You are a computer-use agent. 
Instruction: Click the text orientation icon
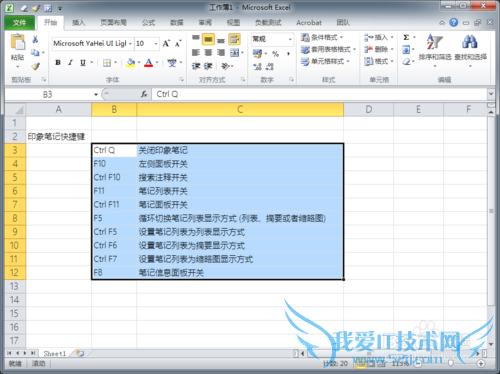[x=225, y=66]
